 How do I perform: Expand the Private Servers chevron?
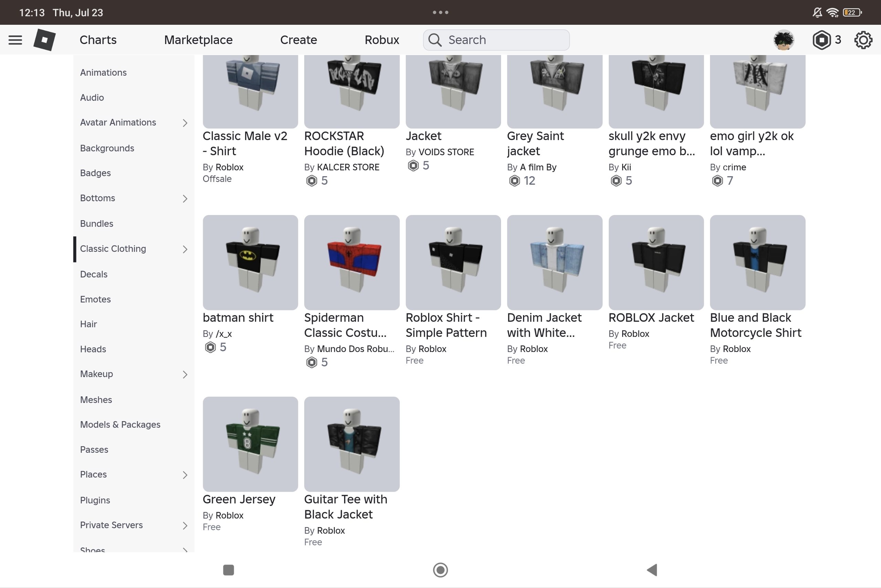pyautogui.click(x=185, y=525)
